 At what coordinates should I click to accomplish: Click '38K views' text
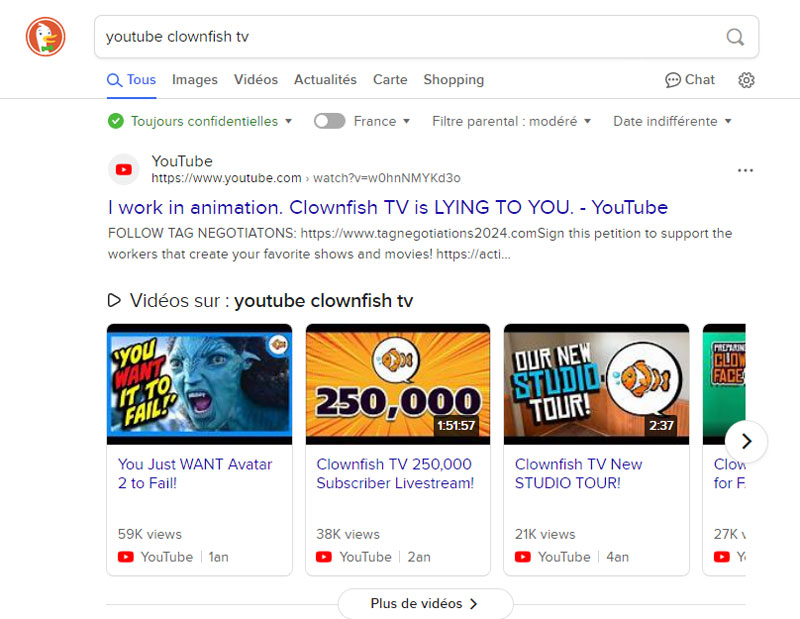tap(348, 534)
